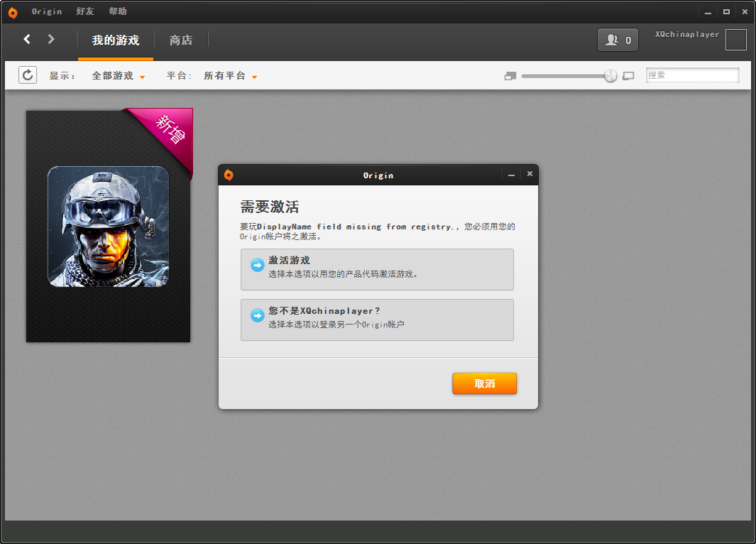The image size is (756, 544).
Task: Open the friends list counter button
Action: (x=618, y=40)
